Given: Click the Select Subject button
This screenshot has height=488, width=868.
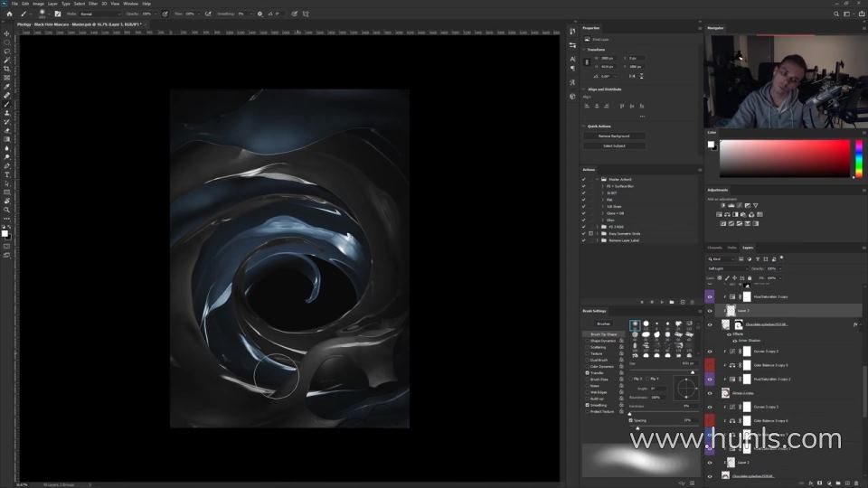Looking at the screenshot, I should click(614, 145).
